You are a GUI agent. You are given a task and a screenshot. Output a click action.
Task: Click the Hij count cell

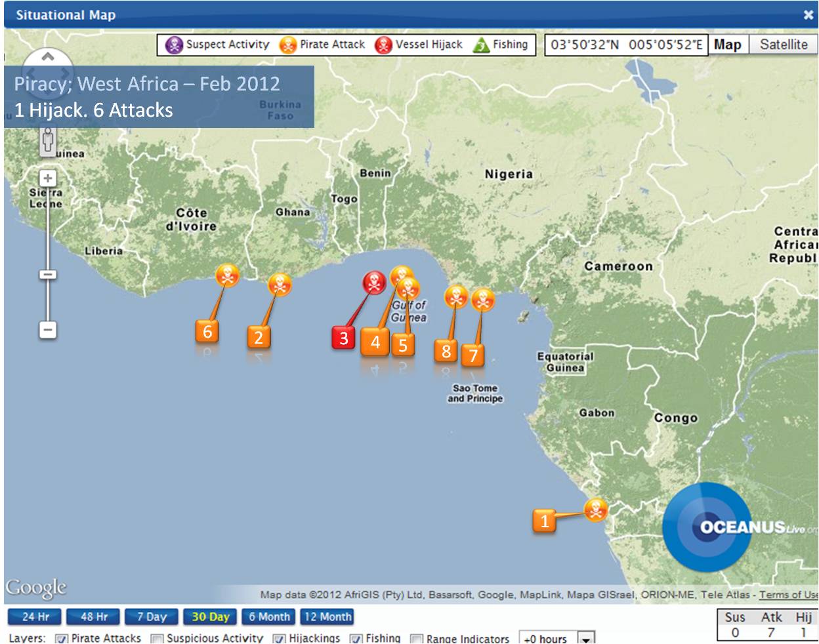[803, 632]
